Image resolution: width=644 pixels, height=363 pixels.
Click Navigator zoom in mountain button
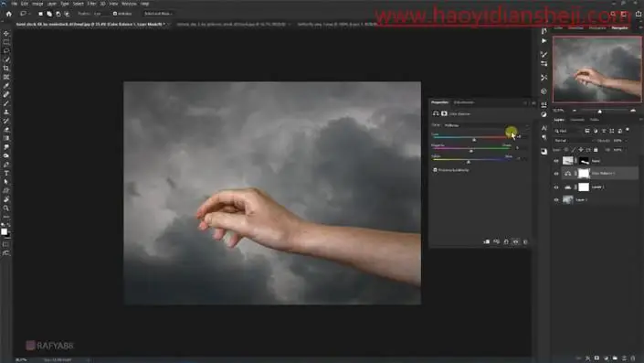633,111
